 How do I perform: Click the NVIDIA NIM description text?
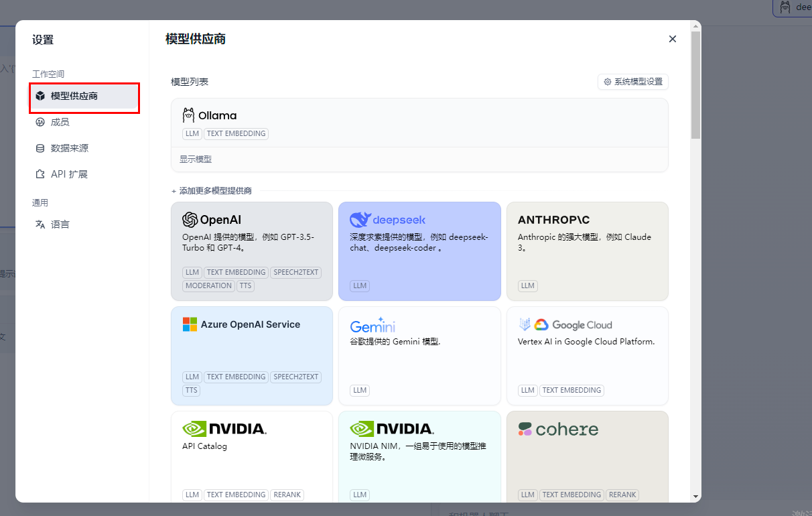click(x=418, y=451)
